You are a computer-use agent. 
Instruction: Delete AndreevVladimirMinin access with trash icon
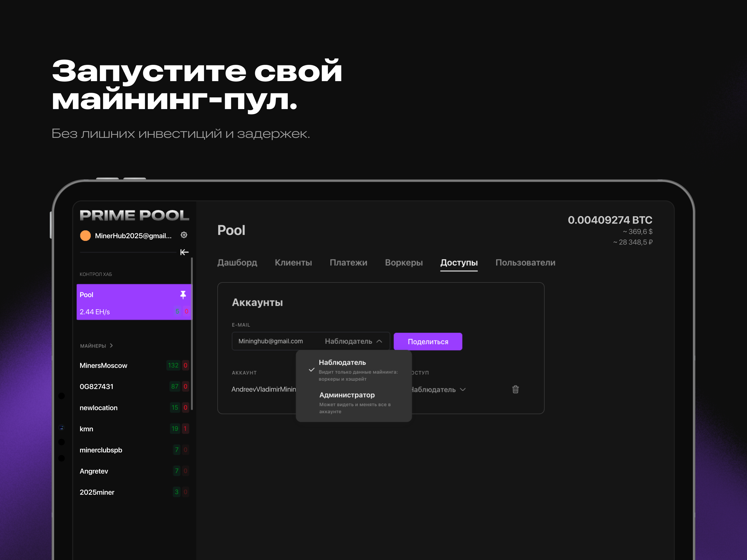click(515, 389)
